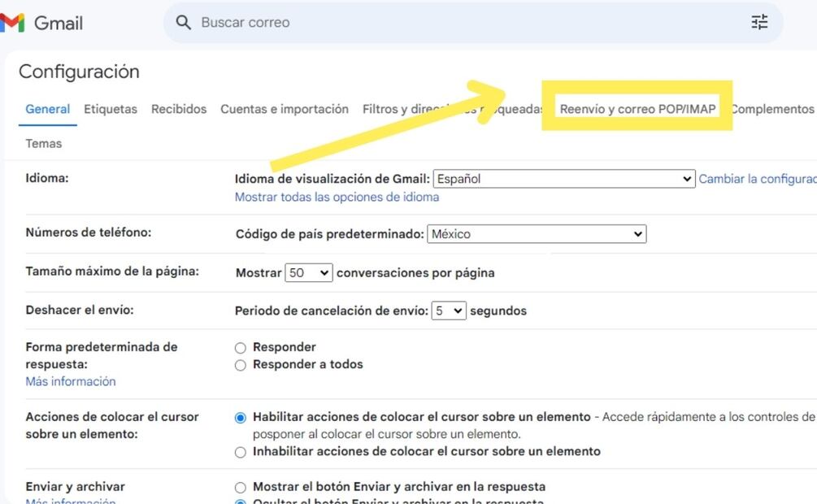
Task: Open Más información under Forma predeterminada de respuesta
Action: tap(71, 381)
